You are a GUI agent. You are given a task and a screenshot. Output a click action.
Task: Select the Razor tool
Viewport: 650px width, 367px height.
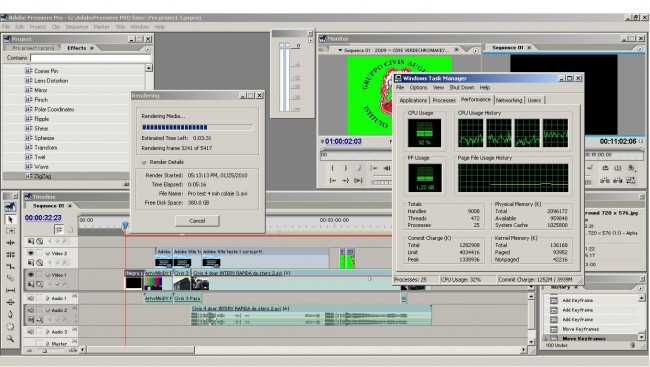(10, 278)
